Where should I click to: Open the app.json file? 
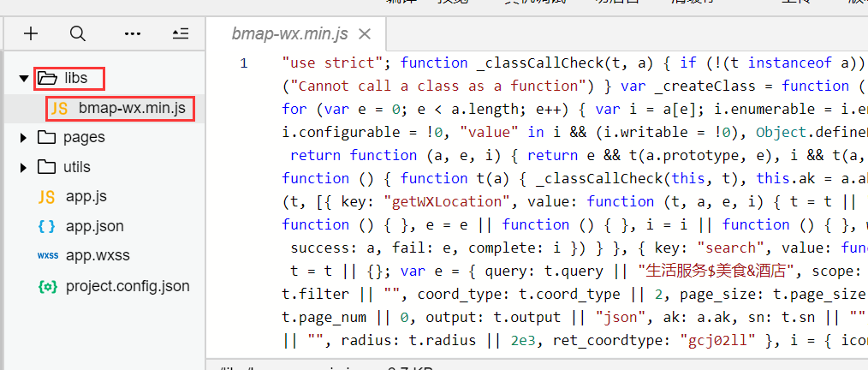(95, 227)
